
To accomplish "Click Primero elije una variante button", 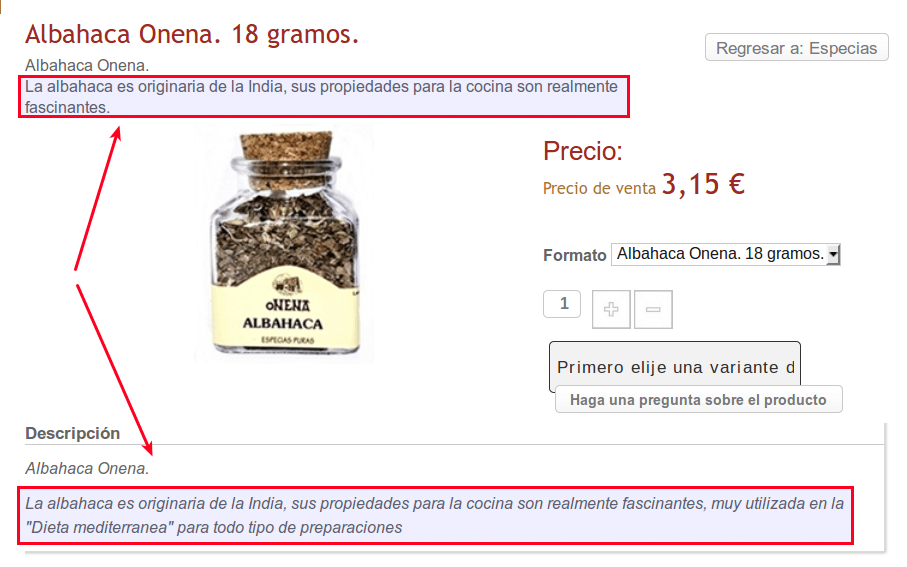I will [x=674, y=367].
